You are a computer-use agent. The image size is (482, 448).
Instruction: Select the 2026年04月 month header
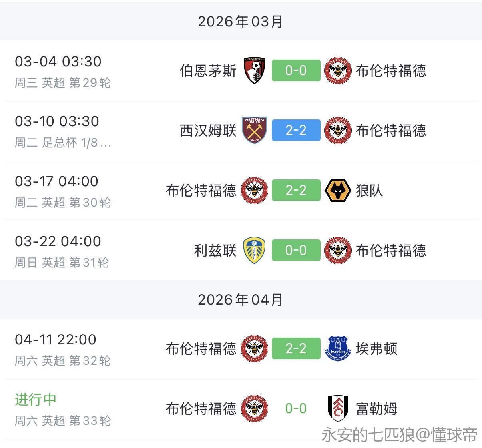[x=241, y=299]
